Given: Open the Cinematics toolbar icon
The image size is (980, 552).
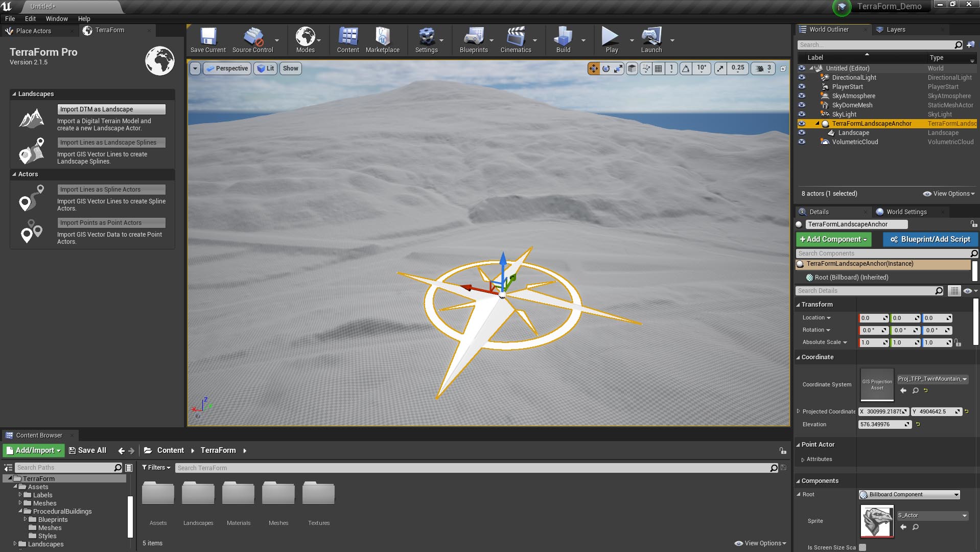Looking at the screenshot, I should click(x=516, y=40).
